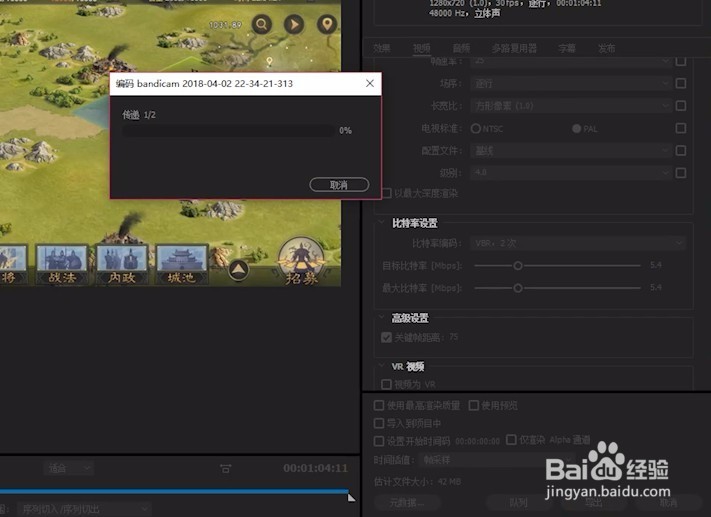711x517 pixels.
Task: Close the encoding progress dialog
Action: [370, 83]
